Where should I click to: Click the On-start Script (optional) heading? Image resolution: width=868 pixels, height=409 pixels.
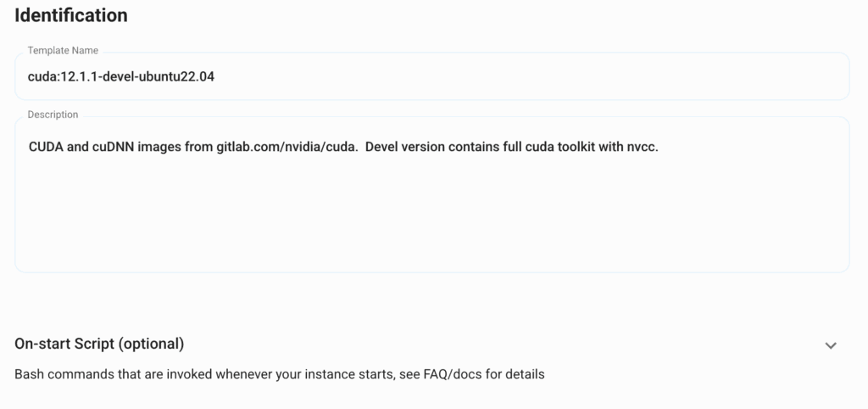coord(99,344)
